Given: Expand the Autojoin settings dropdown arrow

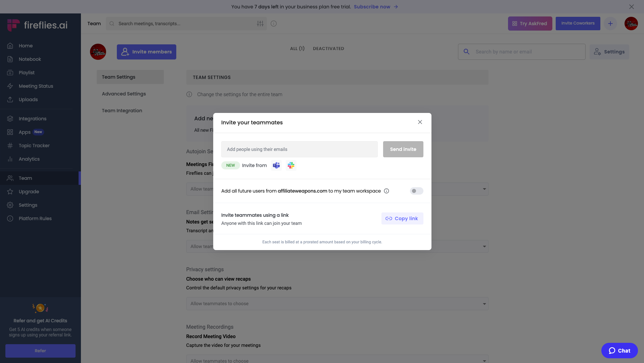Looking at the screenshot, I should click(484, 189).
